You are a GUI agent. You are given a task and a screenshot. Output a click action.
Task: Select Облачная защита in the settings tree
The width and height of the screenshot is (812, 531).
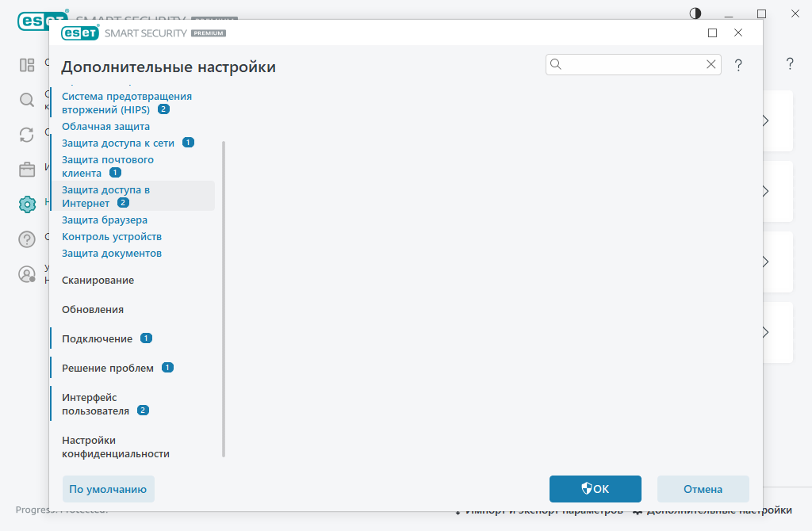pos(105,126)
